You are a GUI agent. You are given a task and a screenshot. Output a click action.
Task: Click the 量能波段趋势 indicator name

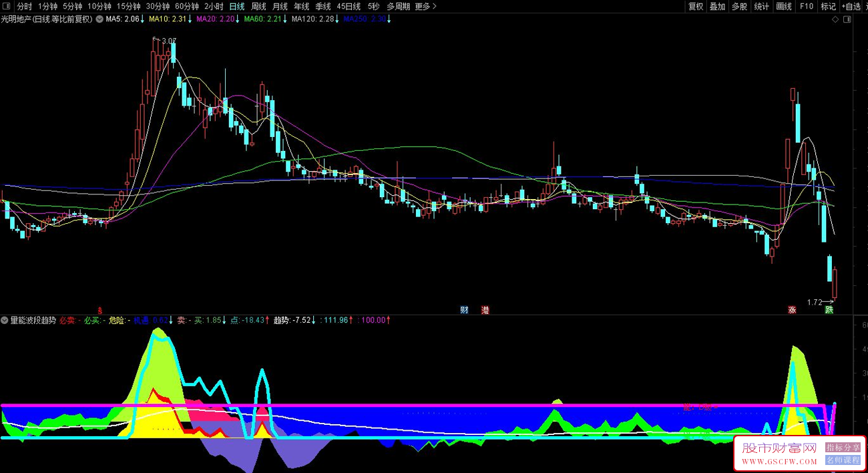pos(33,320)
